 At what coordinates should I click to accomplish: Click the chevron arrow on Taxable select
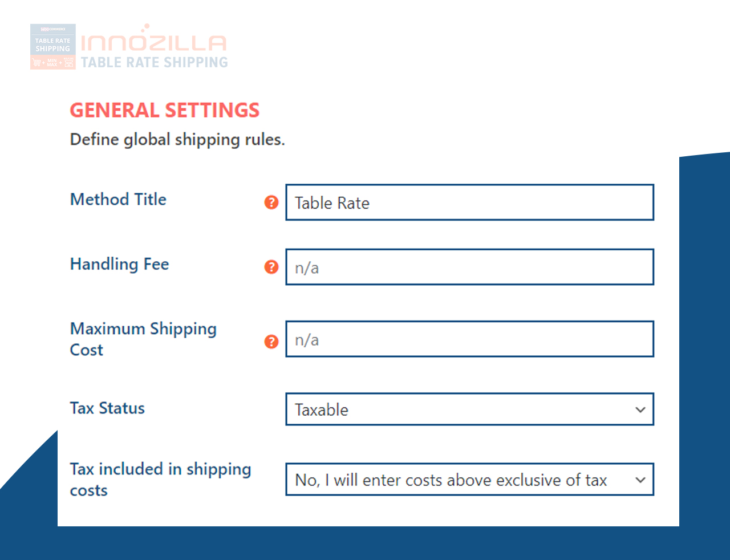pyautogui.click(x=640, y=409)
